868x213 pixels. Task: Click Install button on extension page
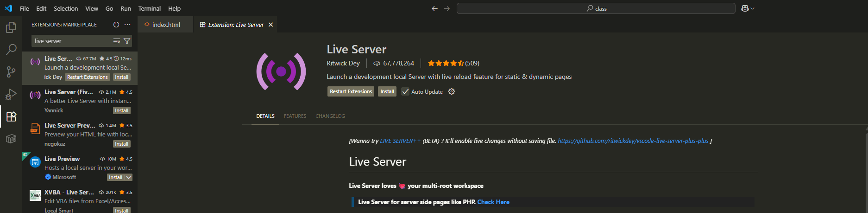pos(387,92)
